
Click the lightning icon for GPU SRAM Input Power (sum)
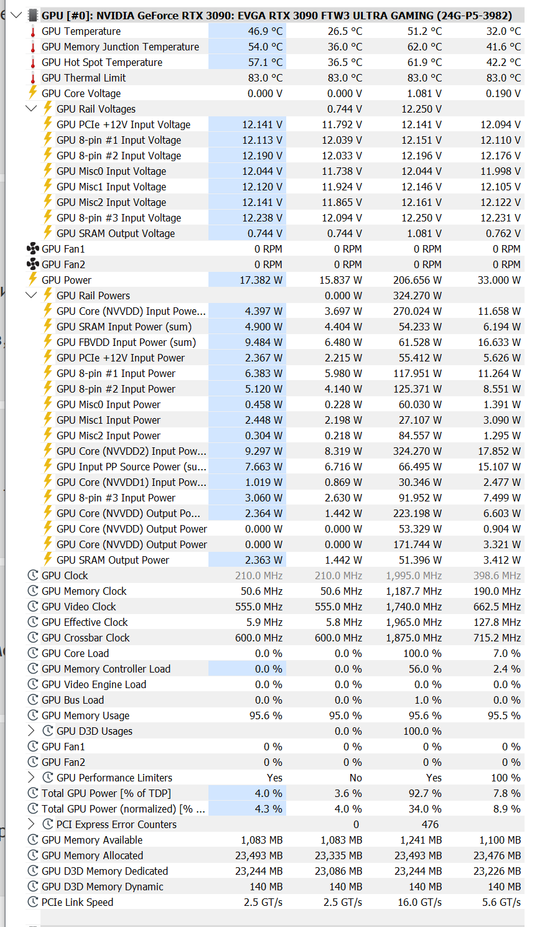tap(48, 325)
